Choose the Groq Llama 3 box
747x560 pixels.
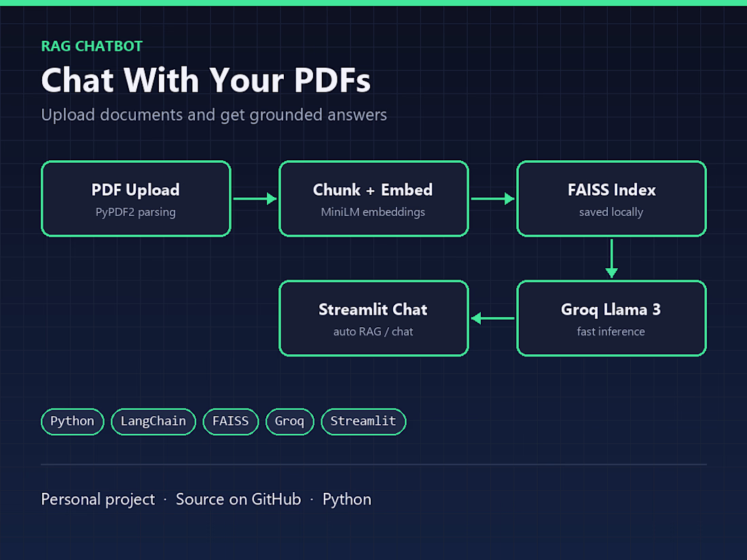coord(611,318)
